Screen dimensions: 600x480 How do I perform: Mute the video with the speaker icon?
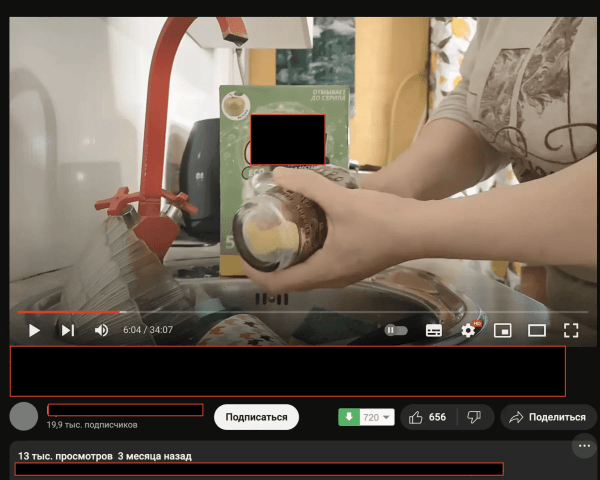101,330
